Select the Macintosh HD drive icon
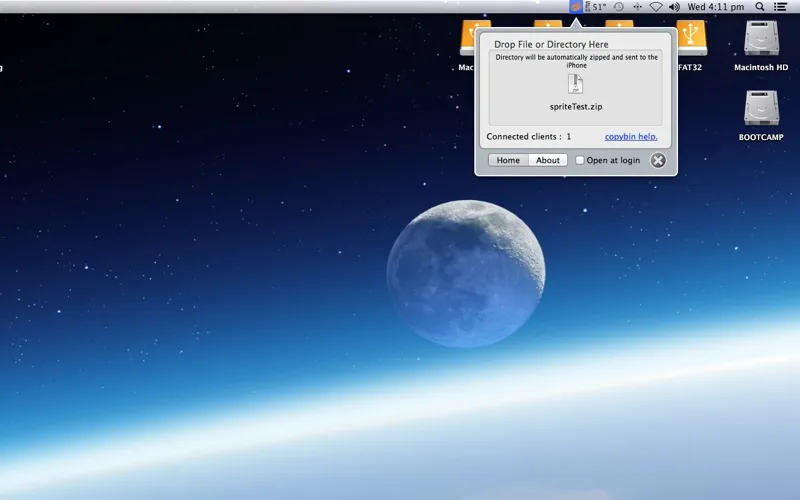 (761, 40)
